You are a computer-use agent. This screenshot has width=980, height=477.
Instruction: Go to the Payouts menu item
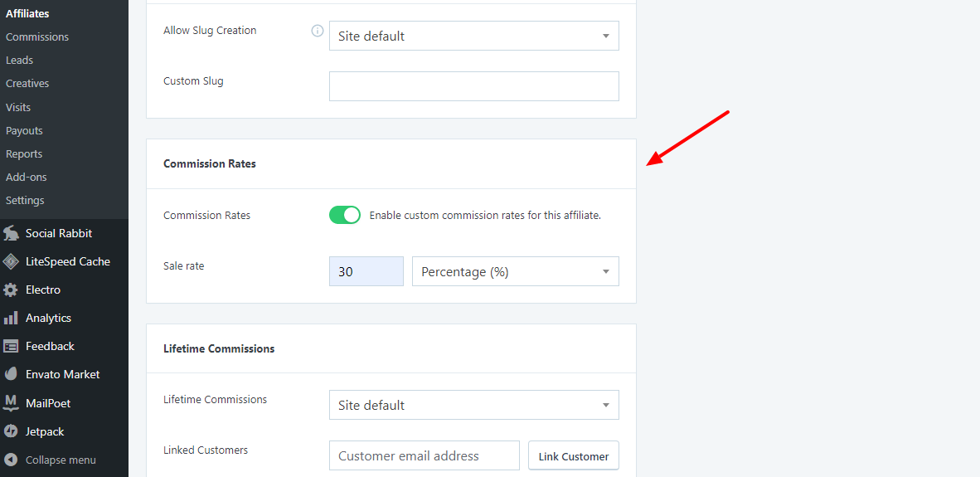(x=24, y=130)
